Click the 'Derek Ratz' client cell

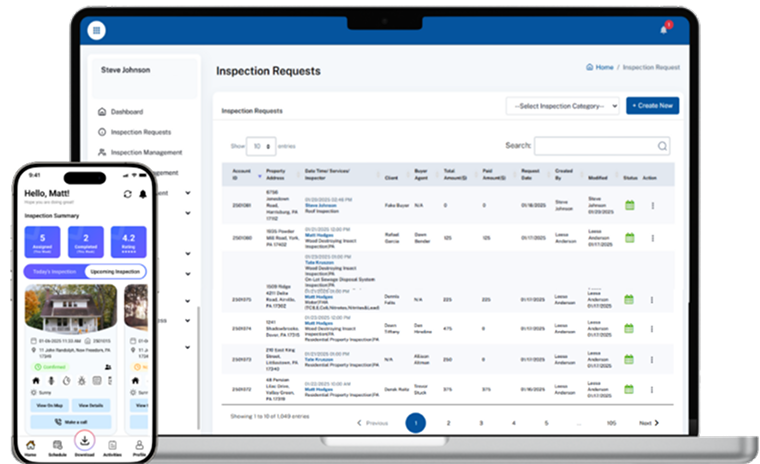coord(396,389)
